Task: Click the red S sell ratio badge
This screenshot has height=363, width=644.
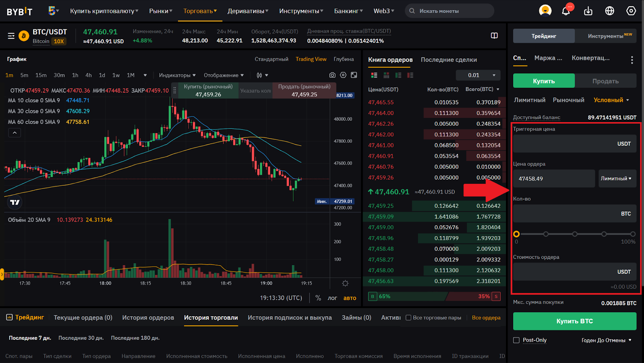Action: click(x=496, y=297)
